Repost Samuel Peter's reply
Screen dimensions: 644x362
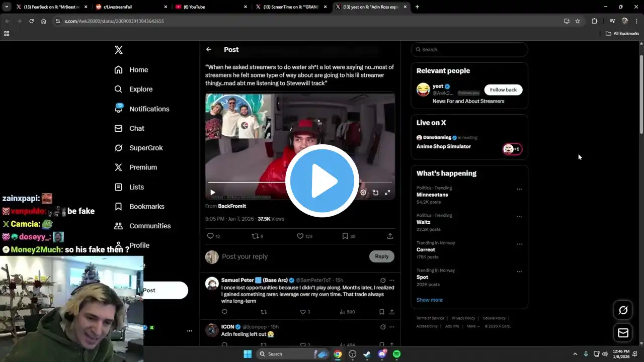coord(264,312)
